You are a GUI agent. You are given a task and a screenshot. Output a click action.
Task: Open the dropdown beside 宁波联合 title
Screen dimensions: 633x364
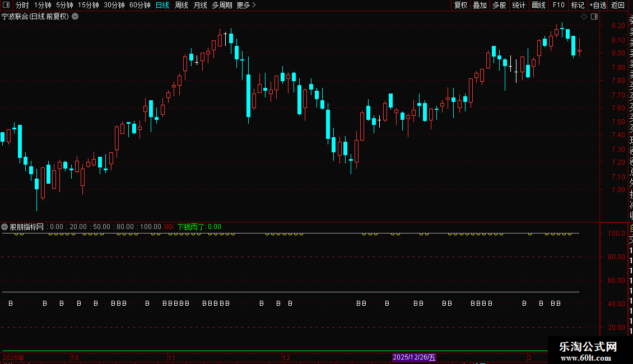click(x=75, y=17)
